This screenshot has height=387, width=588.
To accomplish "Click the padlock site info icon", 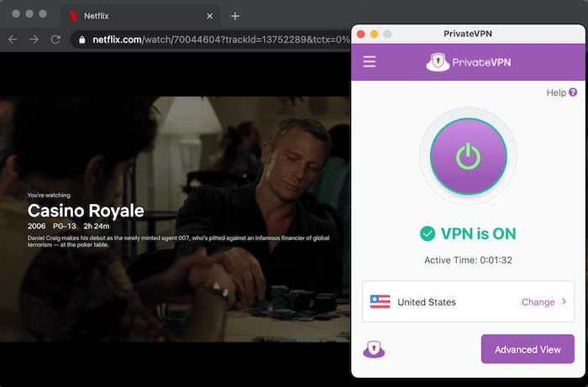I will tap(82, 39).
